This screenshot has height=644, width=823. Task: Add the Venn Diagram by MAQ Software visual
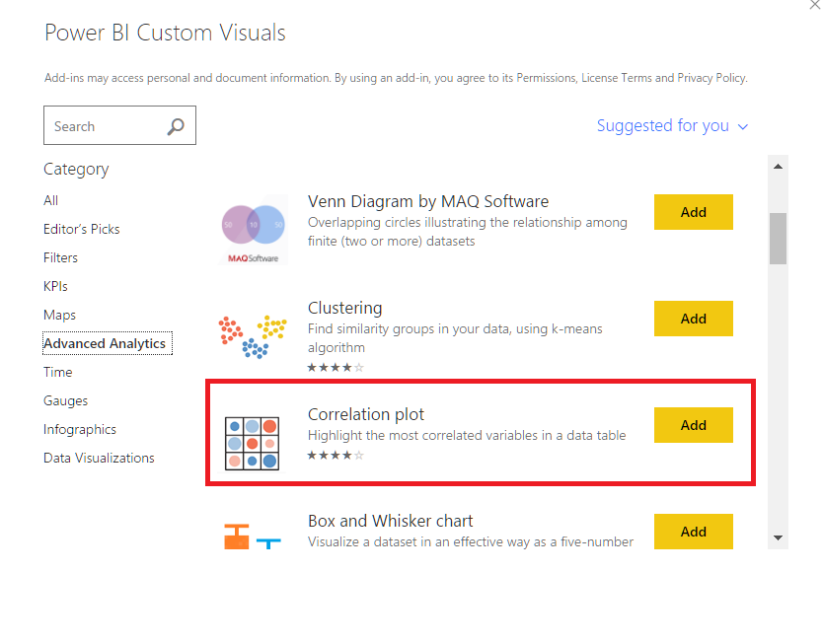[693, 212]
